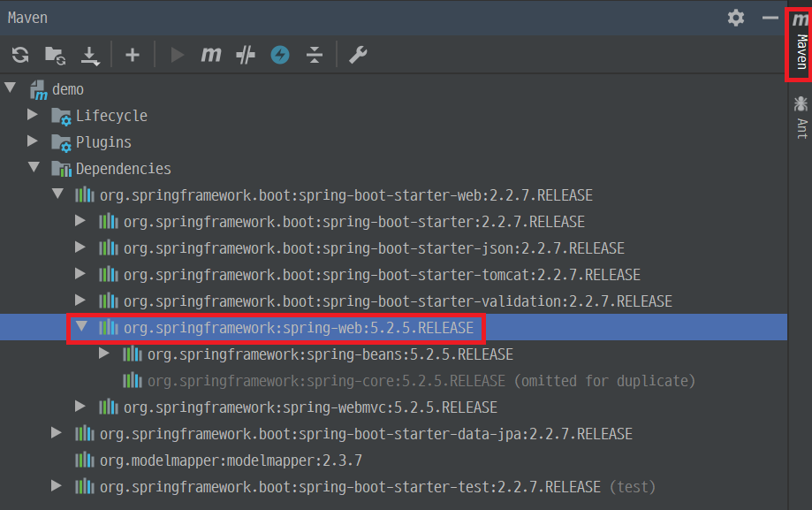Toggle offline mode lightning icon
Image resolution: width=812 pixels, height=510 pixels.
pos(280,55)
